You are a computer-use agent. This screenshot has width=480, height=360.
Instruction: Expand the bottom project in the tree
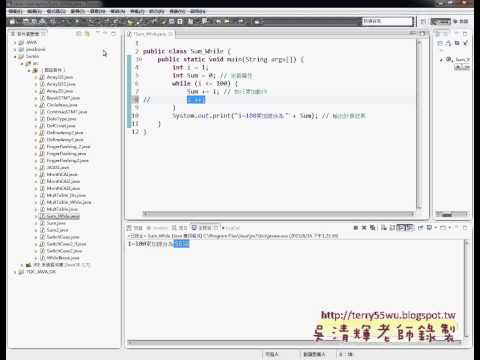pyautogui.click(x=15, y=272)
